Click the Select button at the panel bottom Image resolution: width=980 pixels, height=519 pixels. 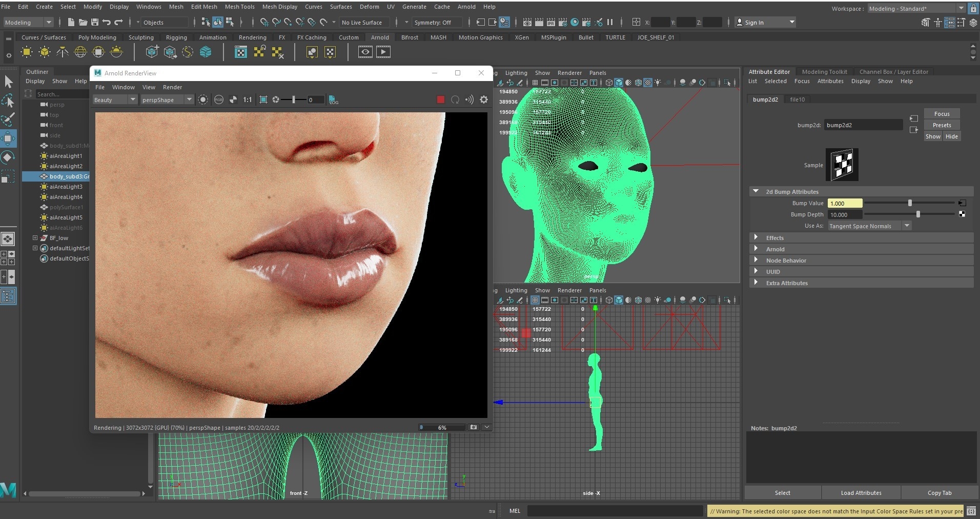(x=782, y=493)
